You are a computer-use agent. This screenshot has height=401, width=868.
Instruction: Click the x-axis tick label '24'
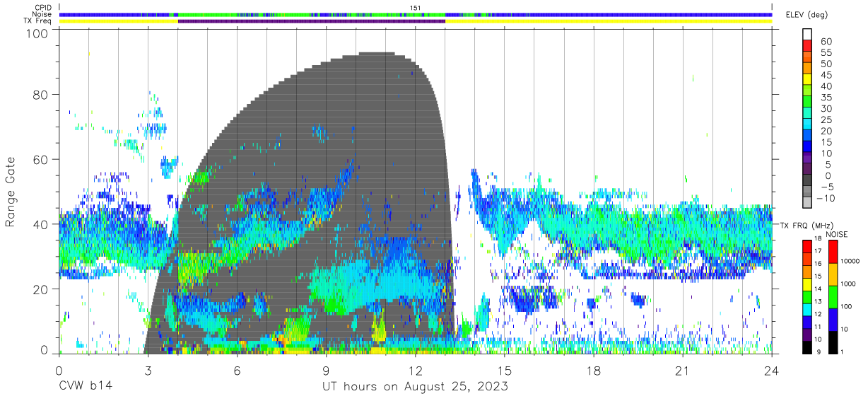pyautogui.click(x=772, y=371)
